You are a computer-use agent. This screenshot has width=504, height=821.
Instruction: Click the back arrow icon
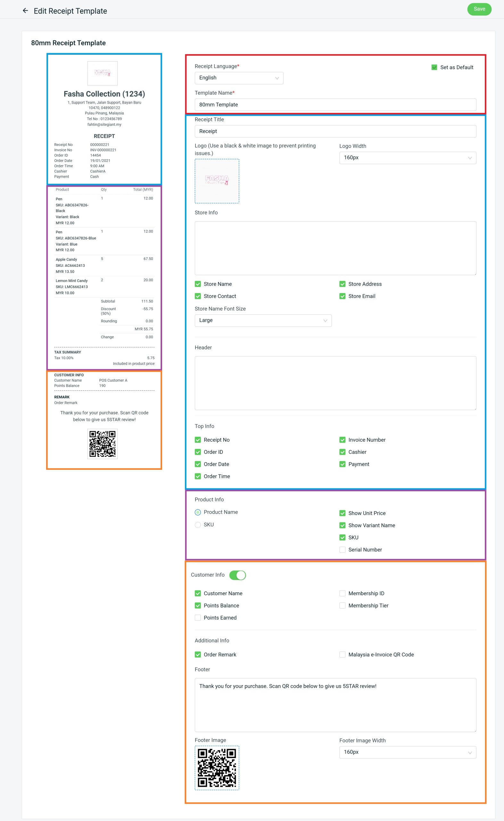point(25,11)
